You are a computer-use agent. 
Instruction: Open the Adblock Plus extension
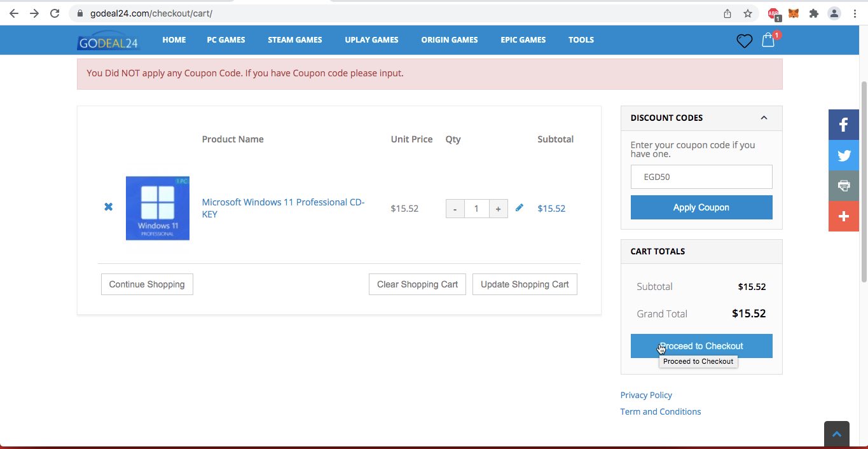[773, 14]
